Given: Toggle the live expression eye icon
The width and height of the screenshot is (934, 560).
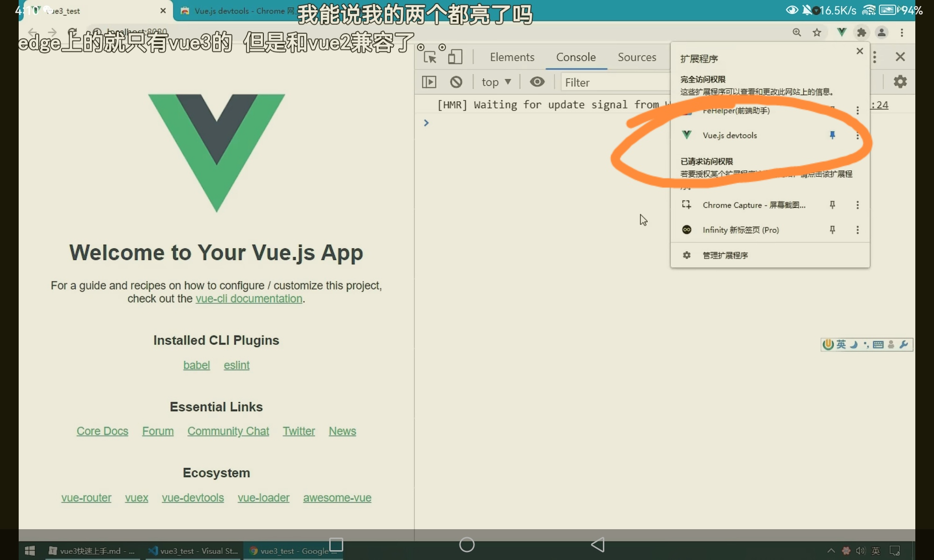Looking at the screenshot, I should [x=537, y=82].
